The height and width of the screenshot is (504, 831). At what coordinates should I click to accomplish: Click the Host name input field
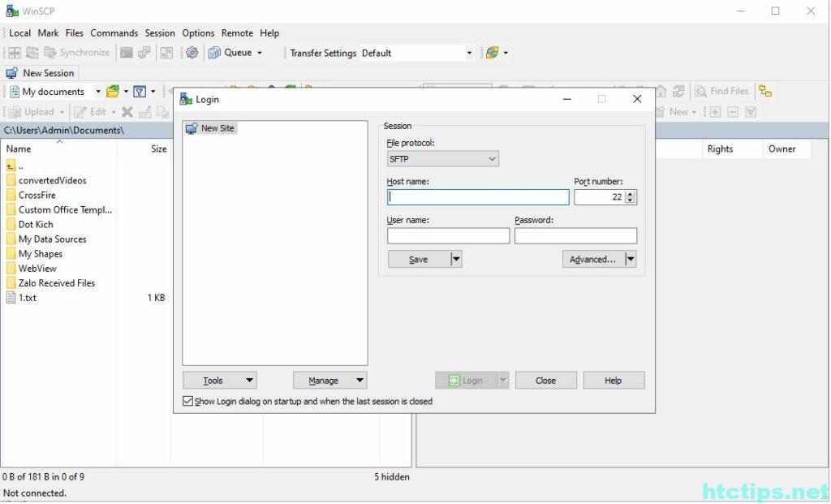click(x=478, y=197)
